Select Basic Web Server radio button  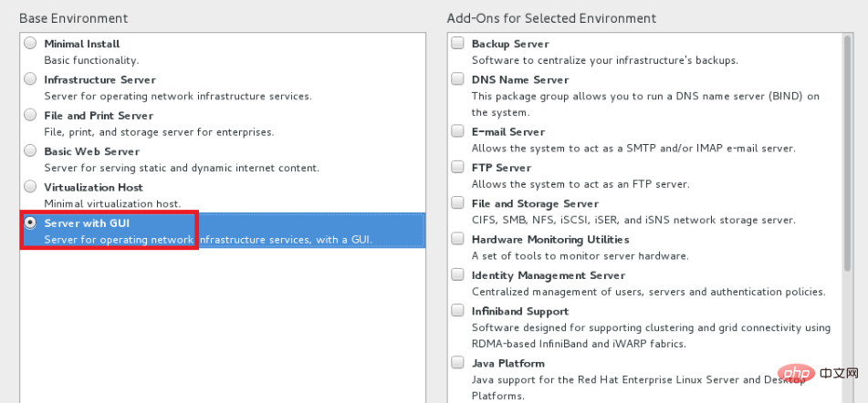pos(31,151)
